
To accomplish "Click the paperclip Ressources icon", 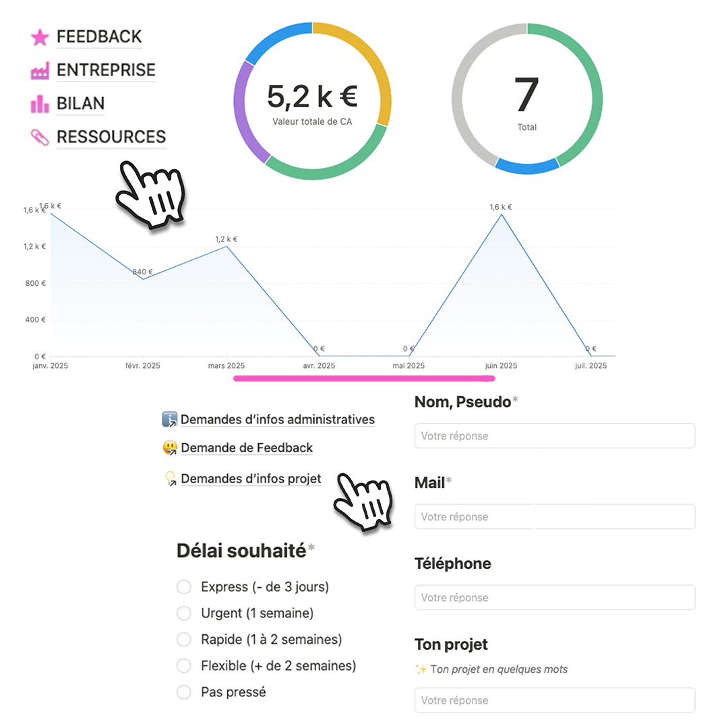I will coord(40,138).
